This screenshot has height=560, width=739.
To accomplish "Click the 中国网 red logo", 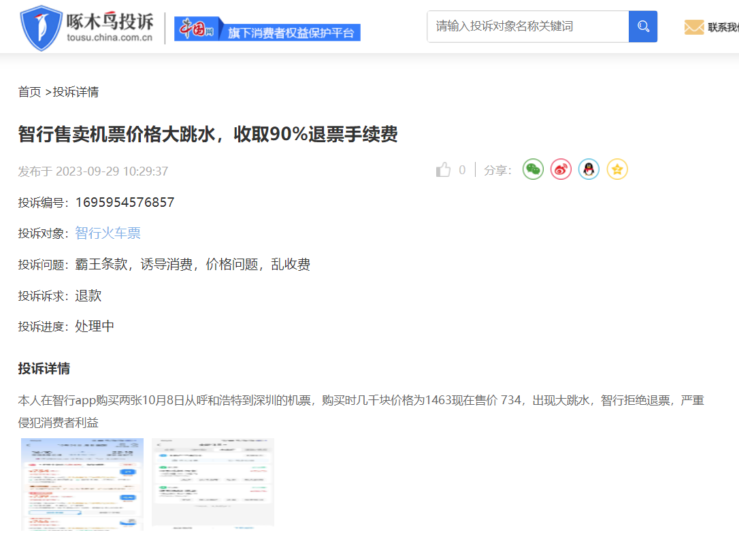I will coord(197,29).
